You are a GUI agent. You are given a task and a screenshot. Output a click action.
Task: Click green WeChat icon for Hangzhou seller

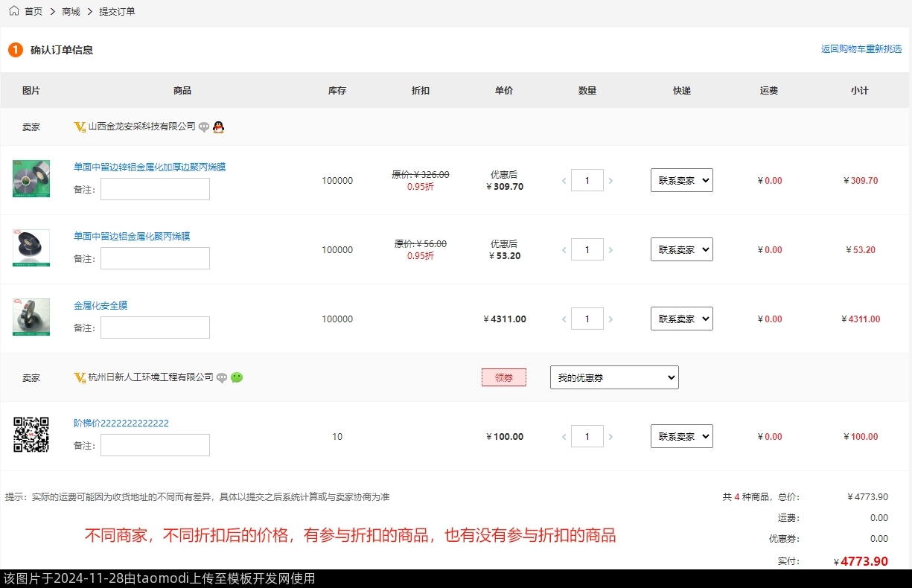[237, 378]
